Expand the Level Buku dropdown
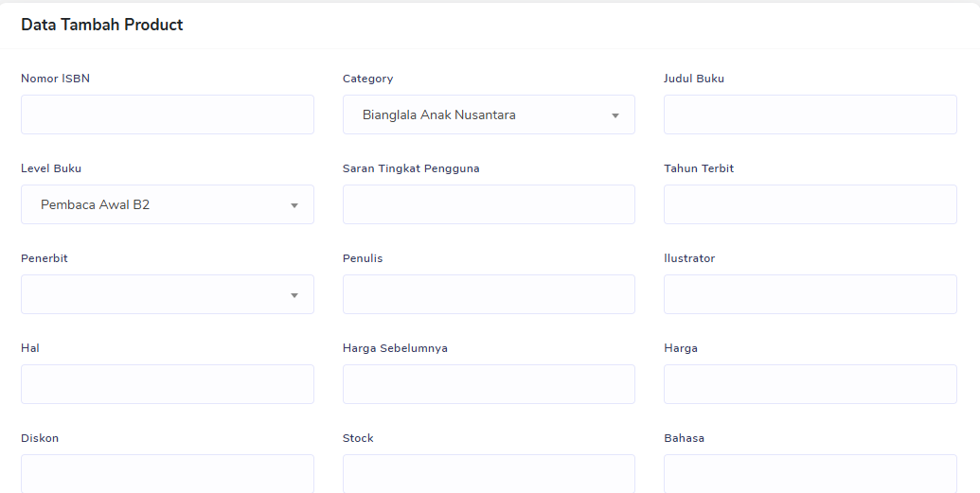 coord(167,204)
